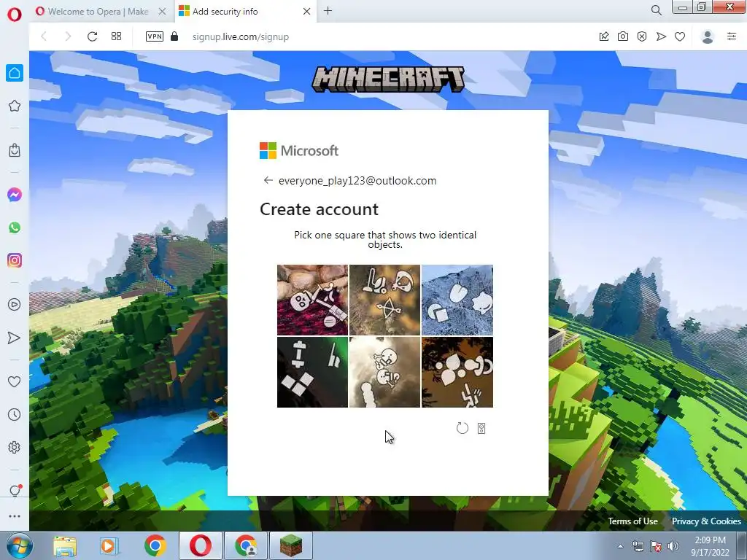This screenshot has width=747, height=560.
Task: Open Windows Explorer from taskbar
Action: [x=65, y=545]
